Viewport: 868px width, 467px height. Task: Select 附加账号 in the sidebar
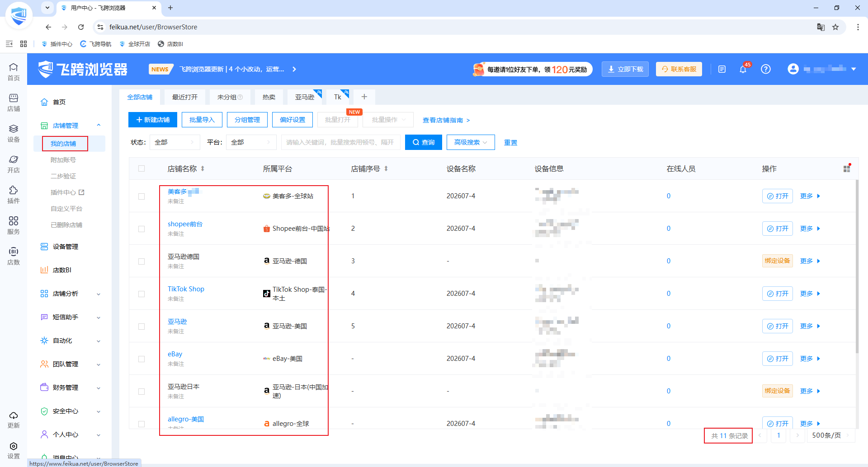(63, 160)
